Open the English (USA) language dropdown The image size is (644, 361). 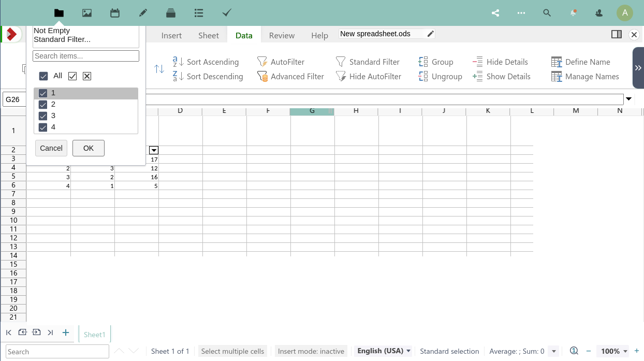point(383,351)
